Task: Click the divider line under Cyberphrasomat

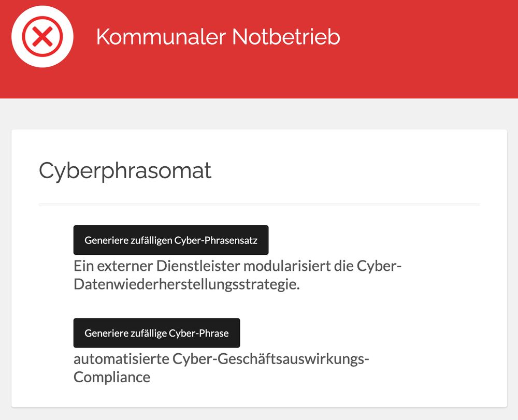Action: click(259, 204)
